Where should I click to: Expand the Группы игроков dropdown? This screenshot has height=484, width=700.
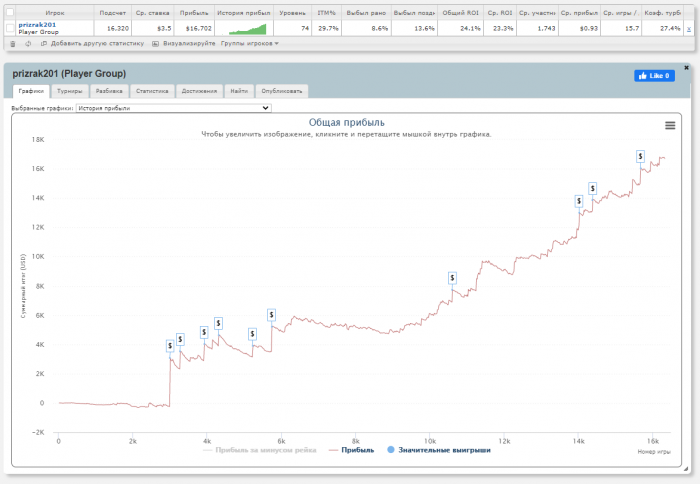250,44
